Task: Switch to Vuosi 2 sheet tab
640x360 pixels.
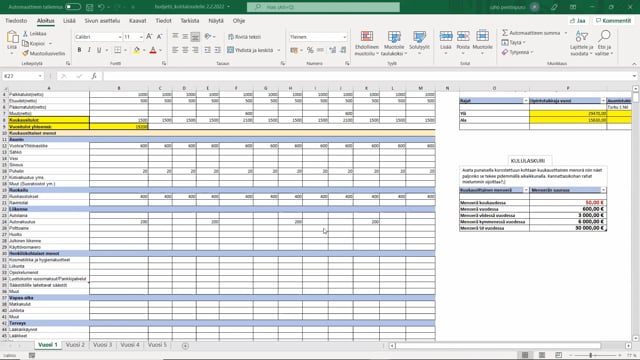Action: [x=75, y=345]
